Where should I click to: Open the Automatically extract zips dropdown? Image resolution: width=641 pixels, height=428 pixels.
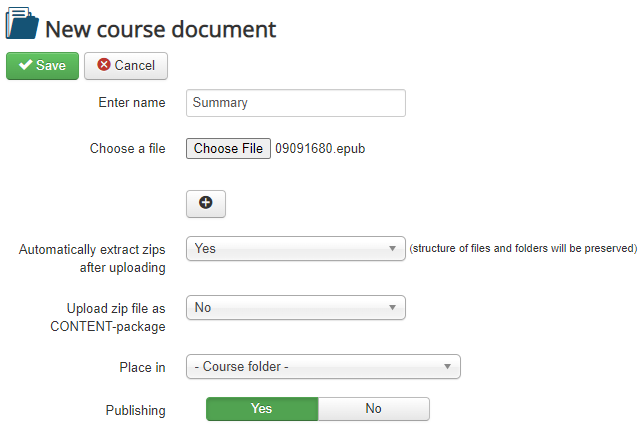pyautogui.click(x=295, y=249)
